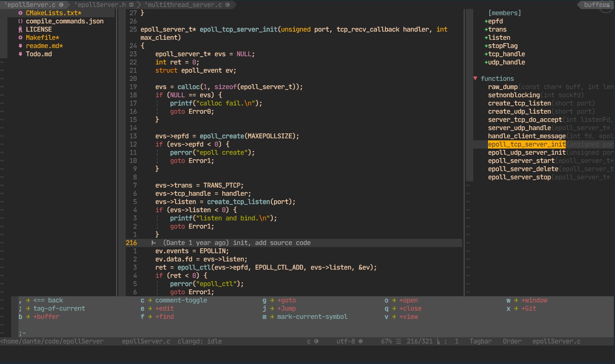615x364 pixels.
Task: Collapse the functions section in Tagbar
Action: 475,78
